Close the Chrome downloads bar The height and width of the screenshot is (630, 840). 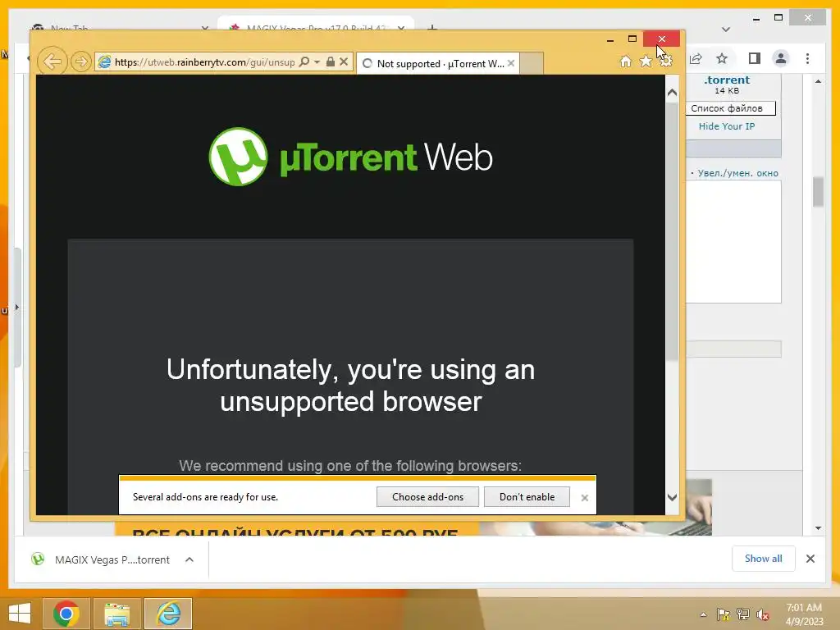(810, 559)
